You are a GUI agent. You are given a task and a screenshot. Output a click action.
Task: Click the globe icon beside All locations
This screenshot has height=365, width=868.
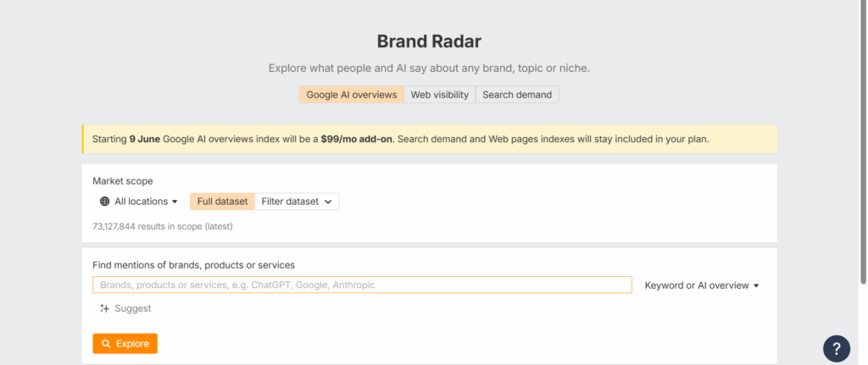tap(104, 202)
